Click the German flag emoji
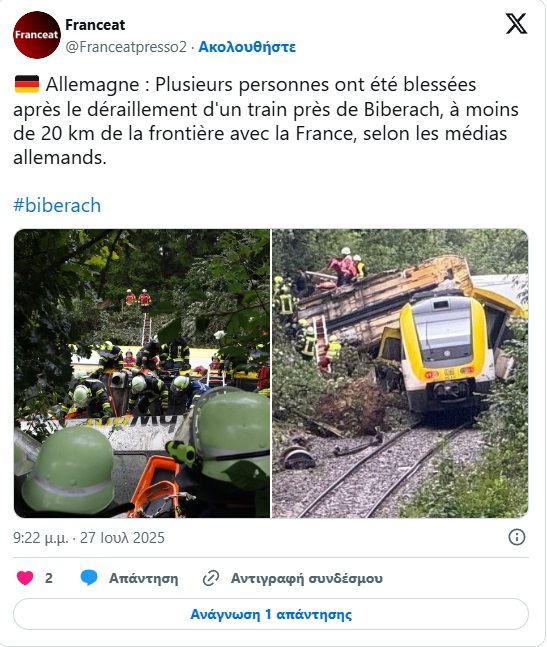Image resolution: width=547 pixels, height=647 pixels. click(27, 84)
